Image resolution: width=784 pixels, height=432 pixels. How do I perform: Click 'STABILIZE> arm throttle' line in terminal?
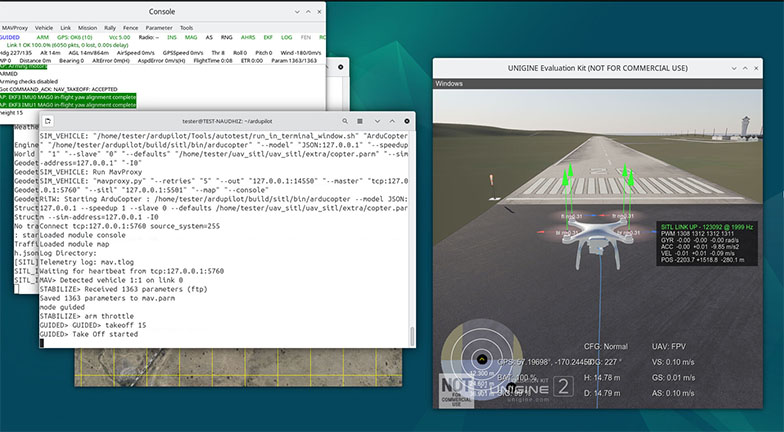coord(86,316)
